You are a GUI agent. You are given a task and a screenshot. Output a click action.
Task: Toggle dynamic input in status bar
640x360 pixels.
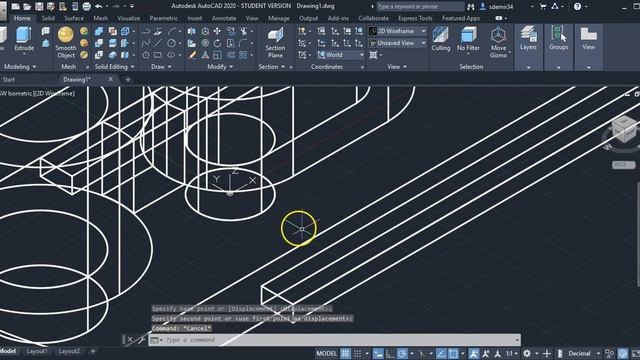tap(378, 353)
